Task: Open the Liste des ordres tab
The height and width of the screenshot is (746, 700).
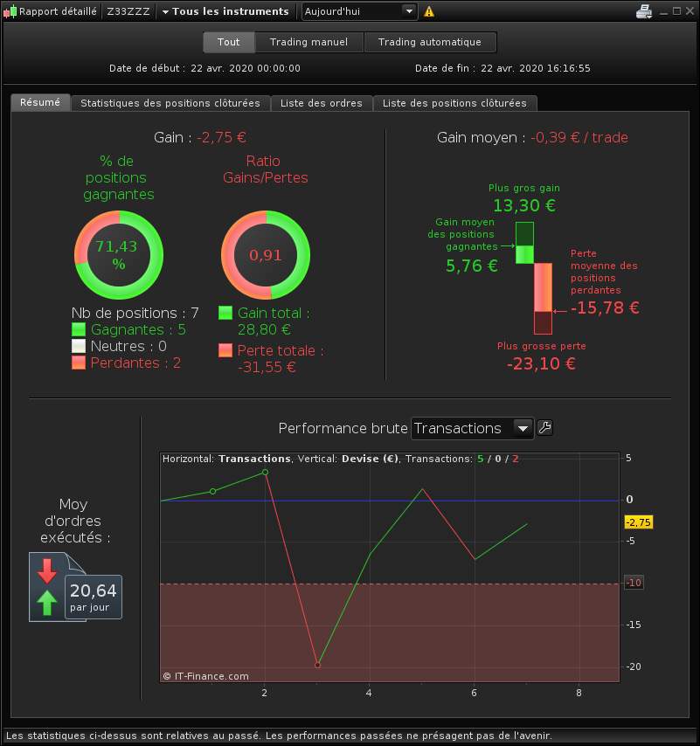Action: pos(322,103)
